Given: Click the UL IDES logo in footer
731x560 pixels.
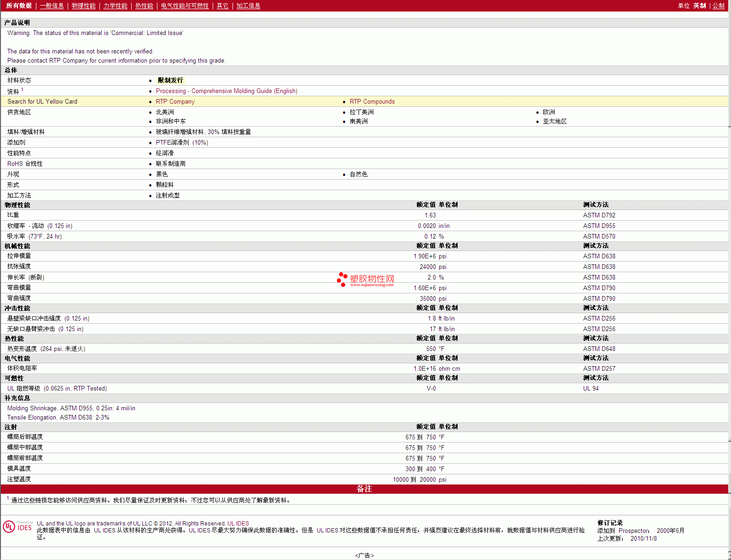Looking at the screenshot, I should [x=17, y=527].
